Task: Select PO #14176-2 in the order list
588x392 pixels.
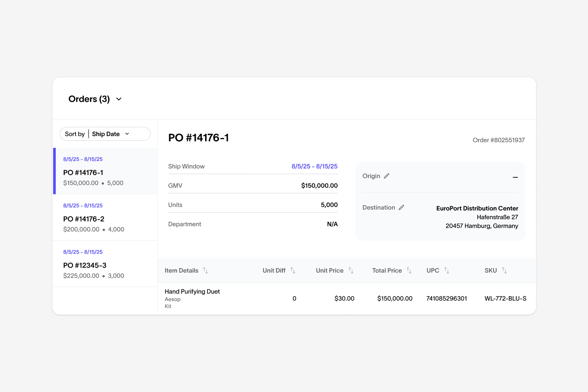Action: pos(84,219)
